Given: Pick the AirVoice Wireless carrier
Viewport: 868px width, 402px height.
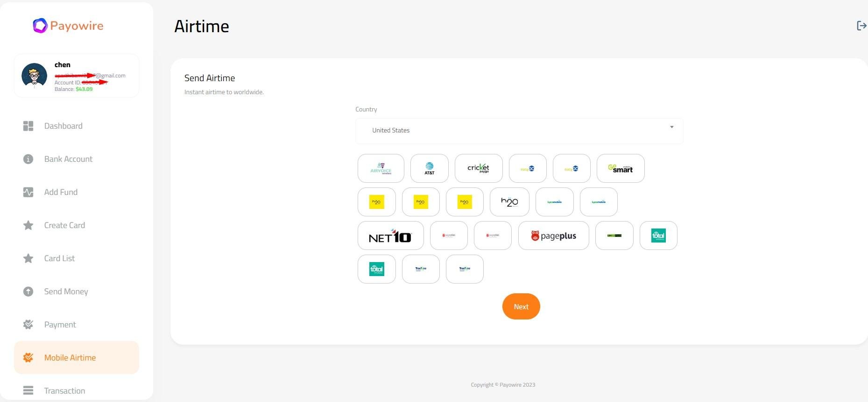Looking at the screenshot, I should click(x=381, y=168).
